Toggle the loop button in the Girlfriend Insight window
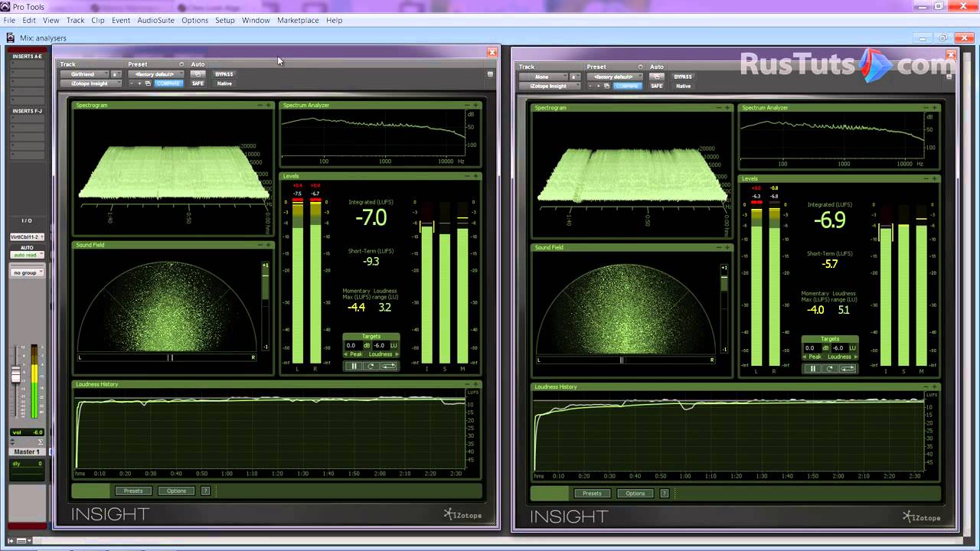This screenshot has height=551, width=980. click(x=389, y=367)
